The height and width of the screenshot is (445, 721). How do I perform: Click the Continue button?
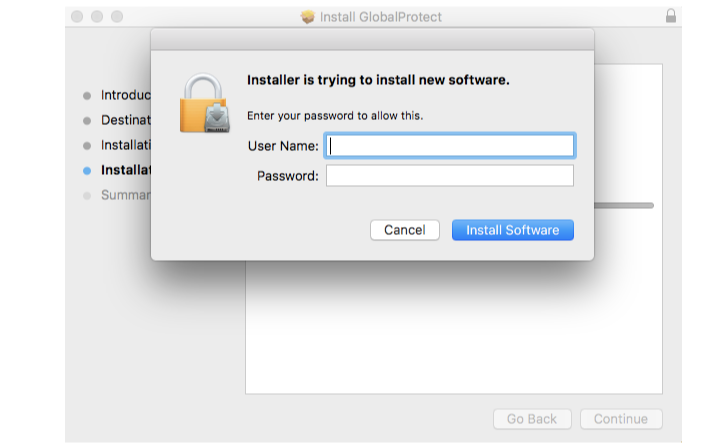click(x=620, y=419)
